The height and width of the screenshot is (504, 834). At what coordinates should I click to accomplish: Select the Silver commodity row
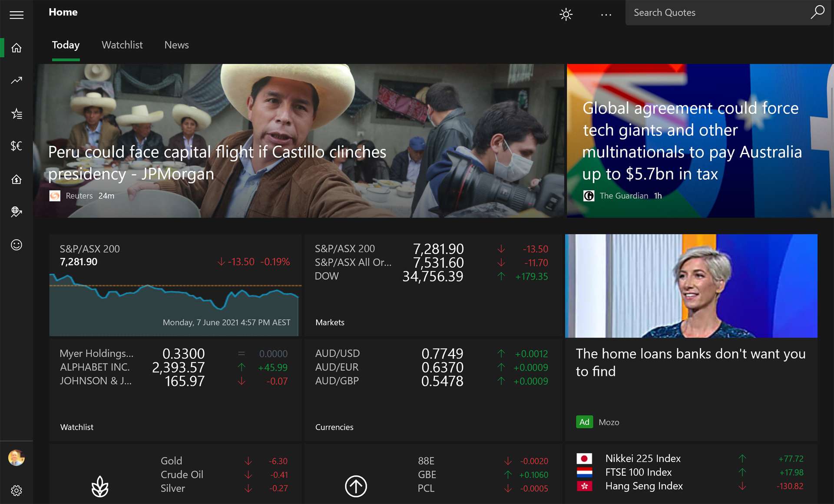pos(224,488)
